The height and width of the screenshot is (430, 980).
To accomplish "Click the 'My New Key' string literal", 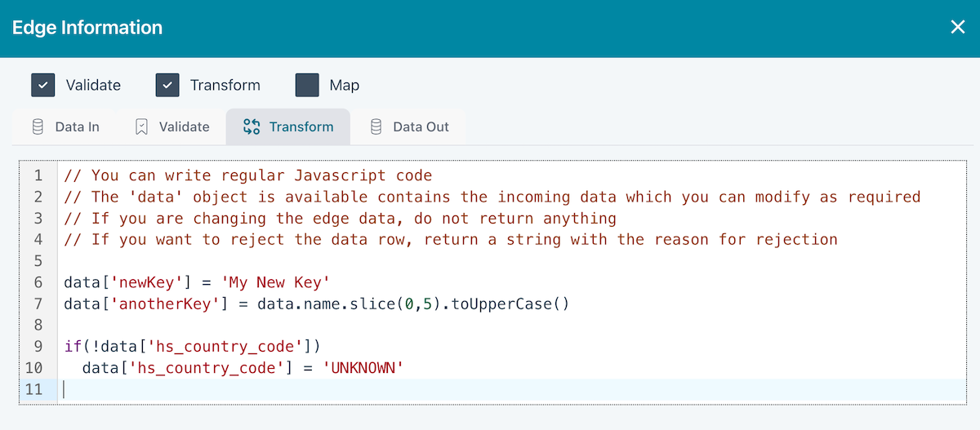I will pos(275,282).
